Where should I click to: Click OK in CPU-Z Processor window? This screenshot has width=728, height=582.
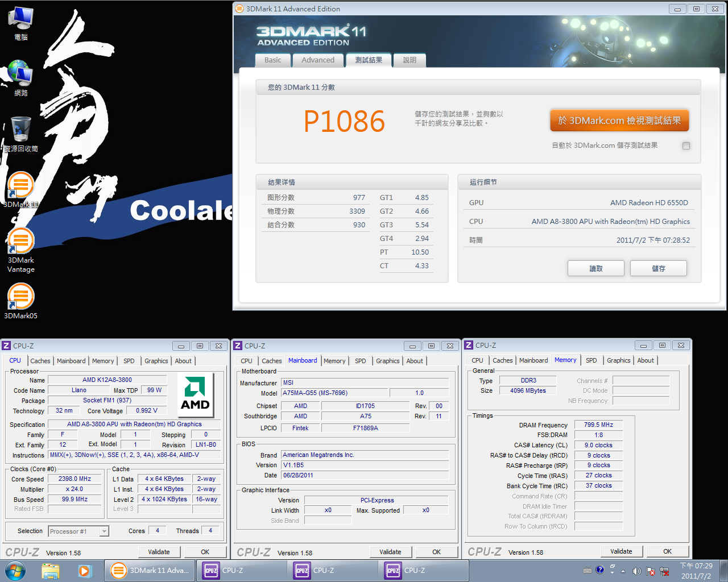point(205,552)
